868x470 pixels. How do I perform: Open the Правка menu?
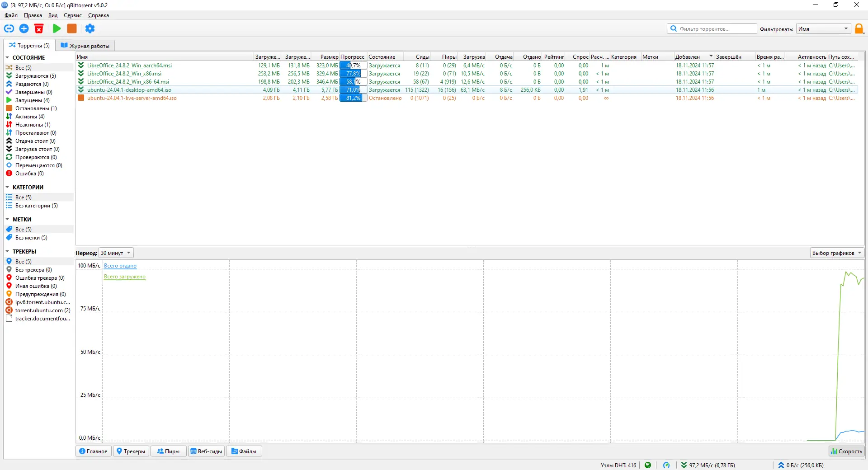click(x=33, y=15)
